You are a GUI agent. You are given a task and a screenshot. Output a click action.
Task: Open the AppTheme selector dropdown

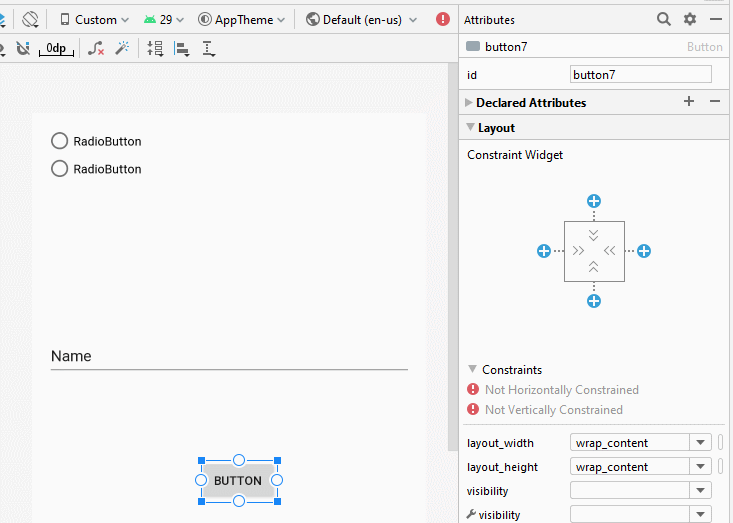pos(241,20)
